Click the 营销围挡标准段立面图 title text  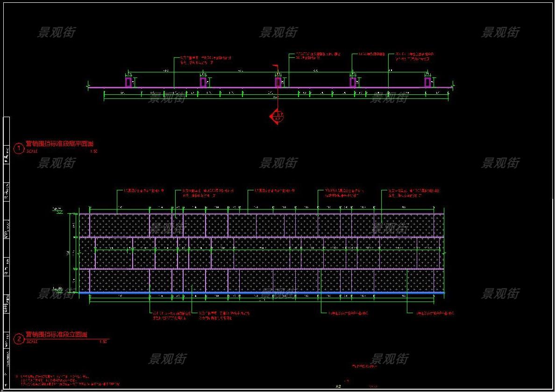56,335
